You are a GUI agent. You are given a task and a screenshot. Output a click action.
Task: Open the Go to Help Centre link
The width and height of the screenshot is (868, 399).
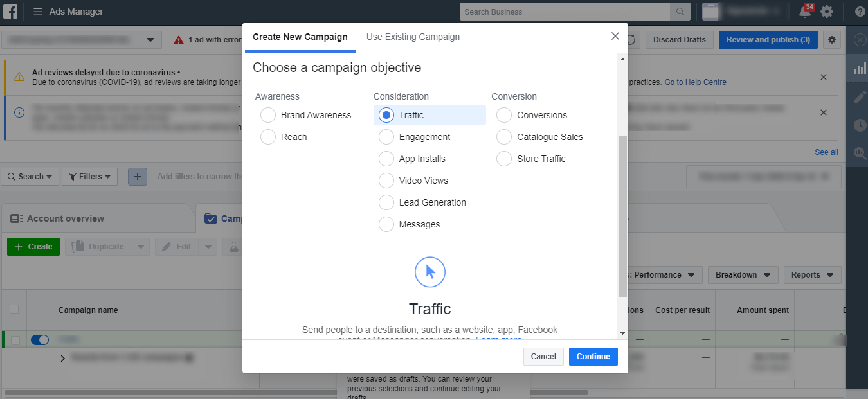(x=696, y=82)
